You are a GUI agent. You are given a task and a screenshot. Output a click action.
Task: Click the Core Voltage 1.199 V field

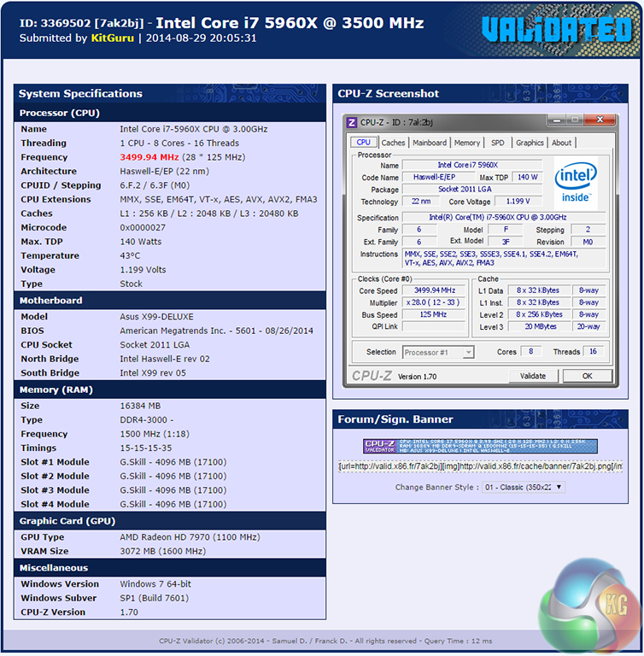pos(518,202)
